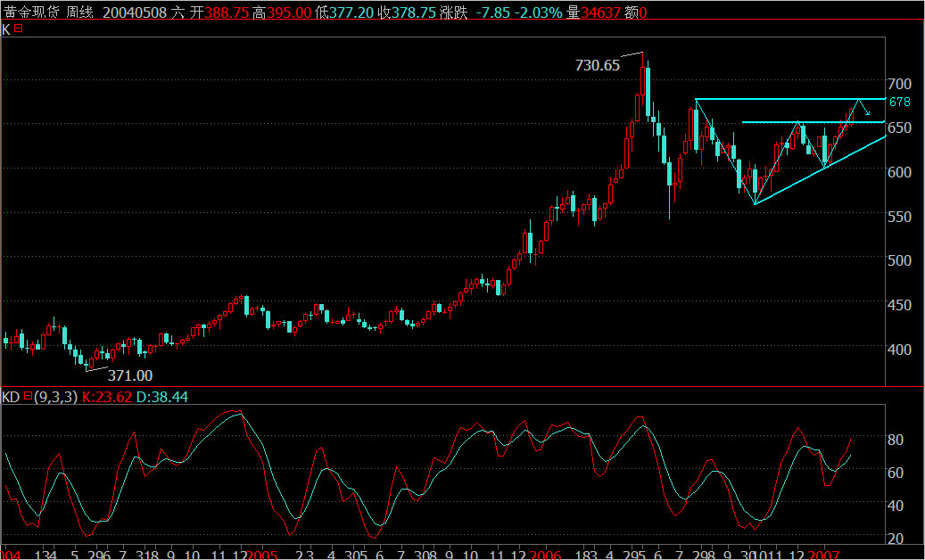Click the percent change -2.03%
The image size is (925, 560).
537,12
